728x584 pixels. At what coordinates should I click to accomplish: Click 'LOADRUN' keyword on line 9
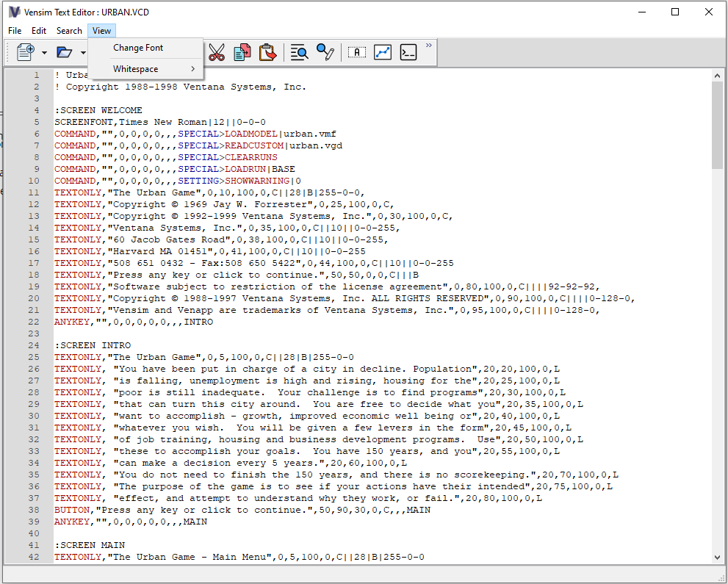245,169
